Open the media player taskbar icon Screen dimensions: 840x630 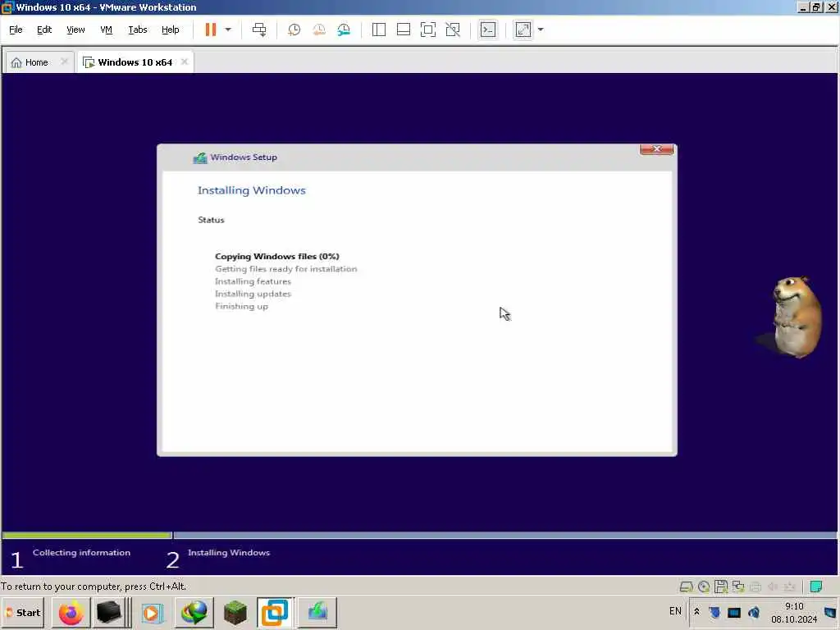(152, 612)
